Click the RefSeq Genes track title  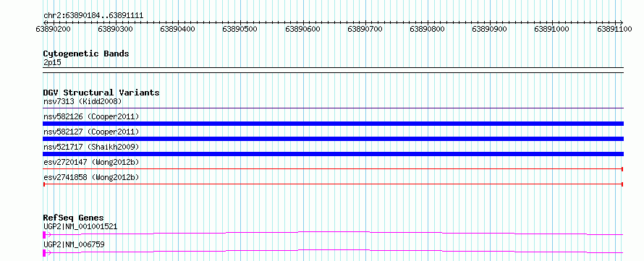74,218
